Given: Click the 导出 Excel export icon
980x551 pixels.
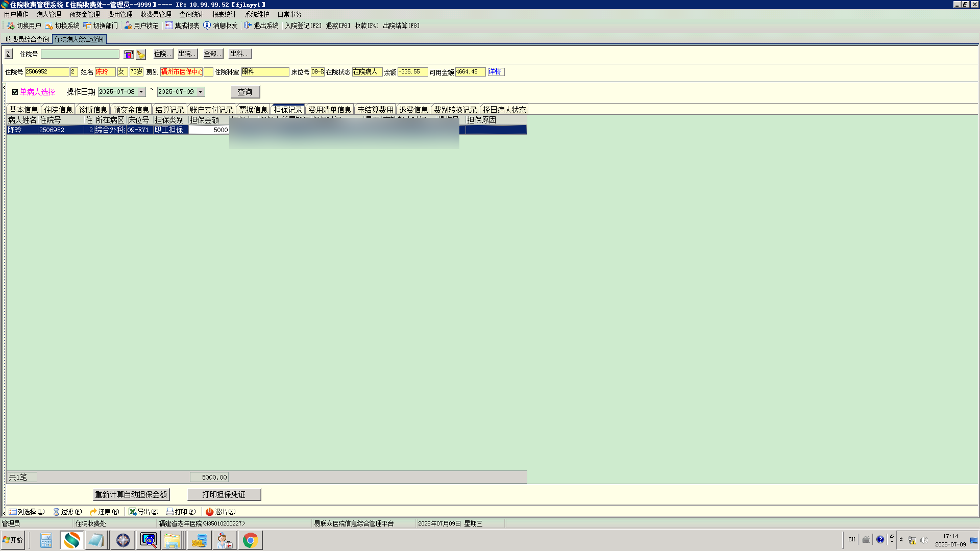Looking at the screenshot, I should 132,512.
